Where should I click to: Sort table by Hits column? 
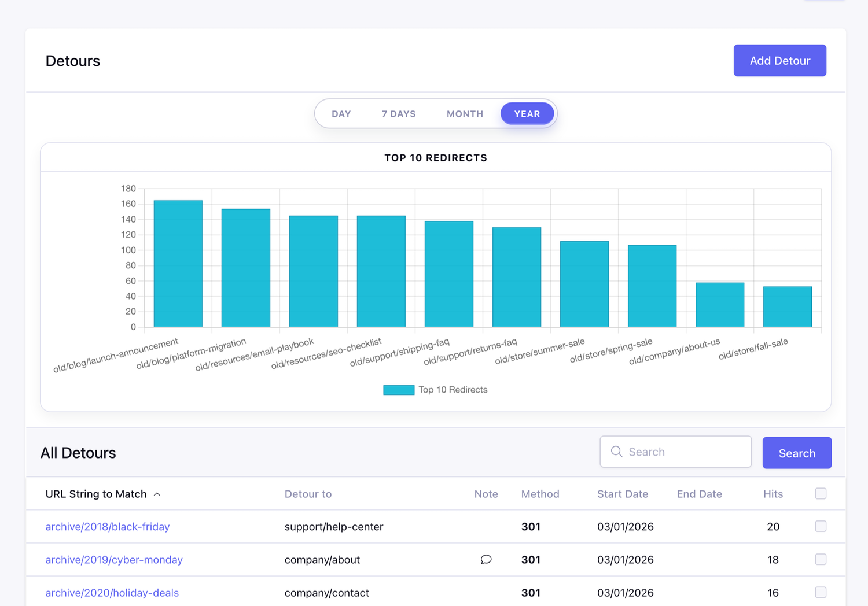[773, 494]
